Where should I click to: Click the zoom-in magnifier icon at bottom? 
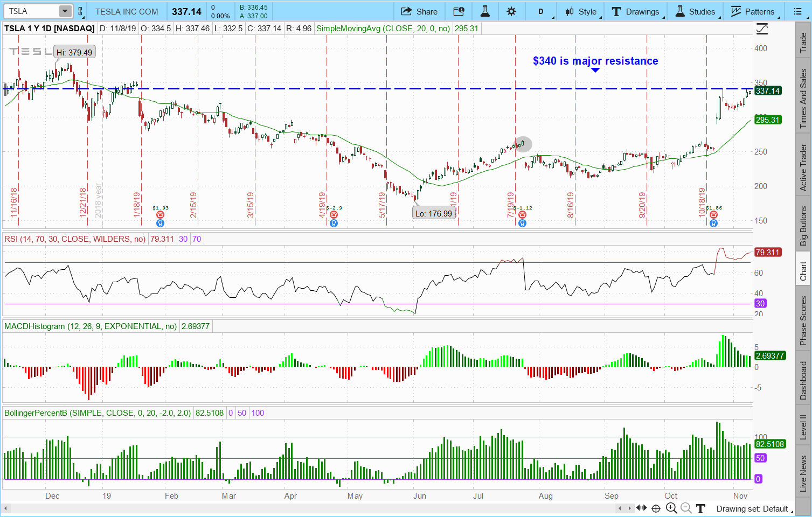(x=671, y=508)
